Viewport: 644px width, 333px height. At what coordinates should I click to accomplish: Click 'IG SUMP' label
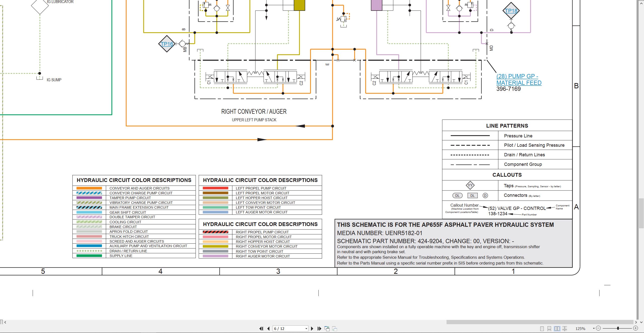tap(54, 80)
